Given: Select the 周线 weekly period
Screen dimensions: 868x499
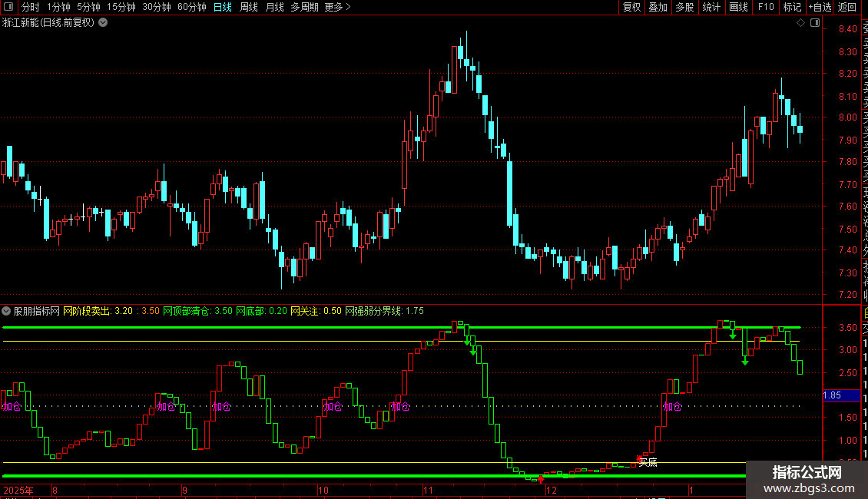Looking at the screenshot, I should tap(249, 7).
